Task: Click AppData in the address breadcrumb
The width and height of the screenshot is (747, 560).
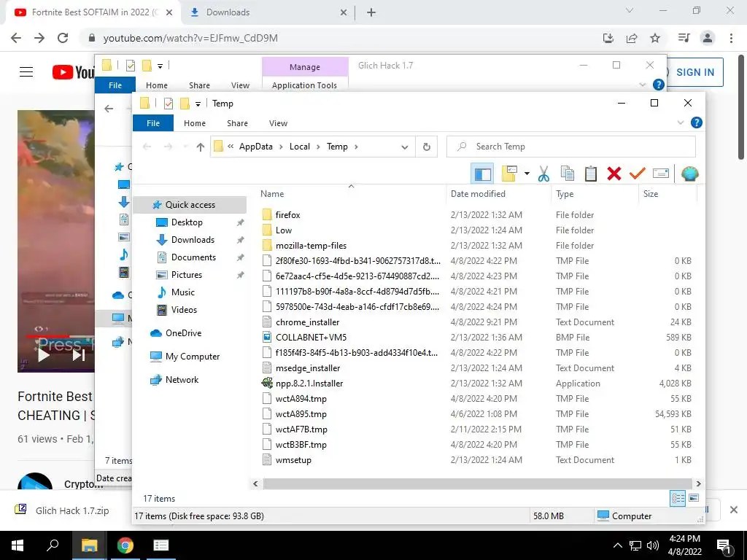Action: coord(255,147)
